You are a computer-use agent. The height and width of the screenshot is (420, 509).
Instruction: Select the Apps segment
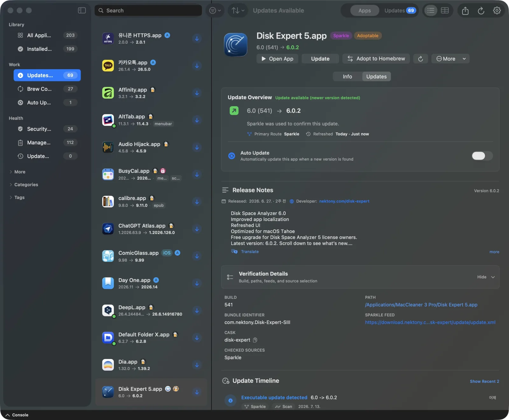coord(365,10)
